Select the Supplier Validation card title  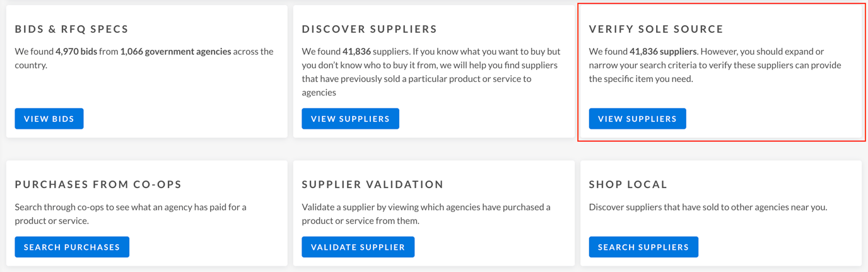pos(372,184)
